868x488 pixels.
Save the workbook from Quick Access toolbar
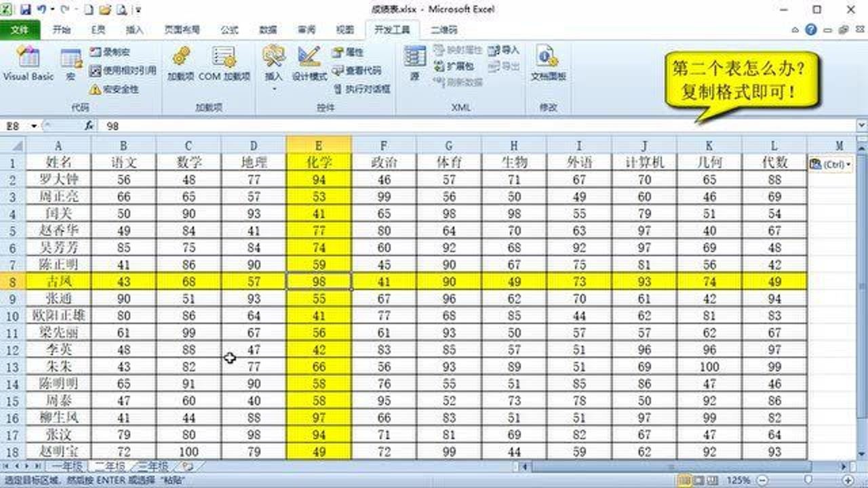26,9
